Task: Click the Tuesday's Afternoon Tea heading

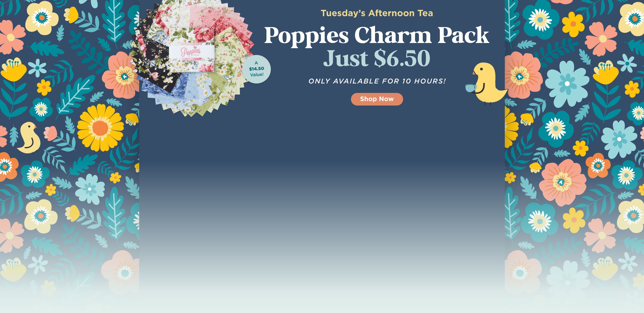Action: point(377,13)
